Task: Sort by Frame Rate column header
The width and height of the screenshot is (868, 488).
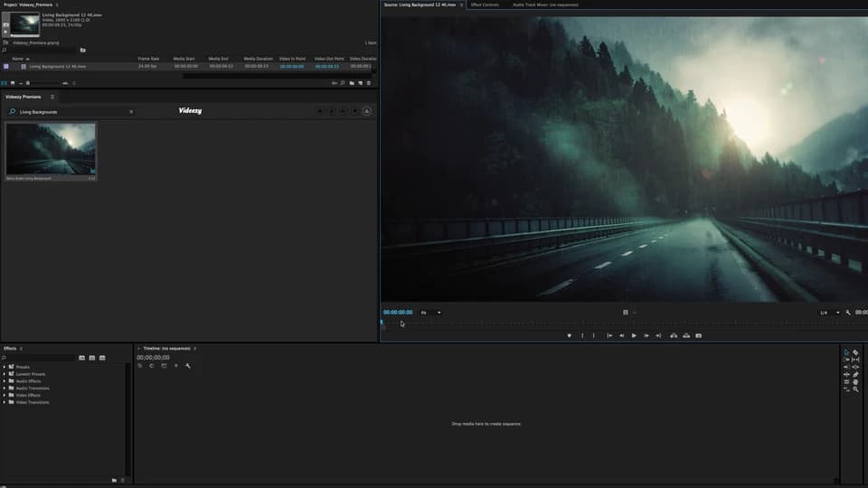Action: [148, 59]
